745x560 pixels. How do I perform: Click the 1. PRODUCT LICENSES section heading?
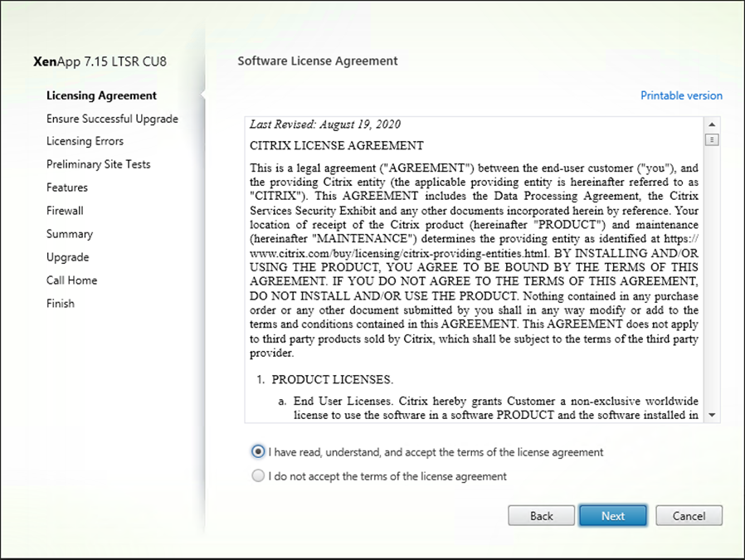pos(325,379)
